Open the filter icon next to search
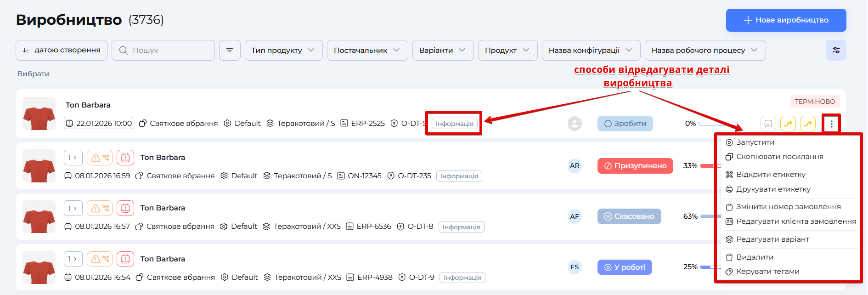 pyautogui.click(x=230, y=50)
